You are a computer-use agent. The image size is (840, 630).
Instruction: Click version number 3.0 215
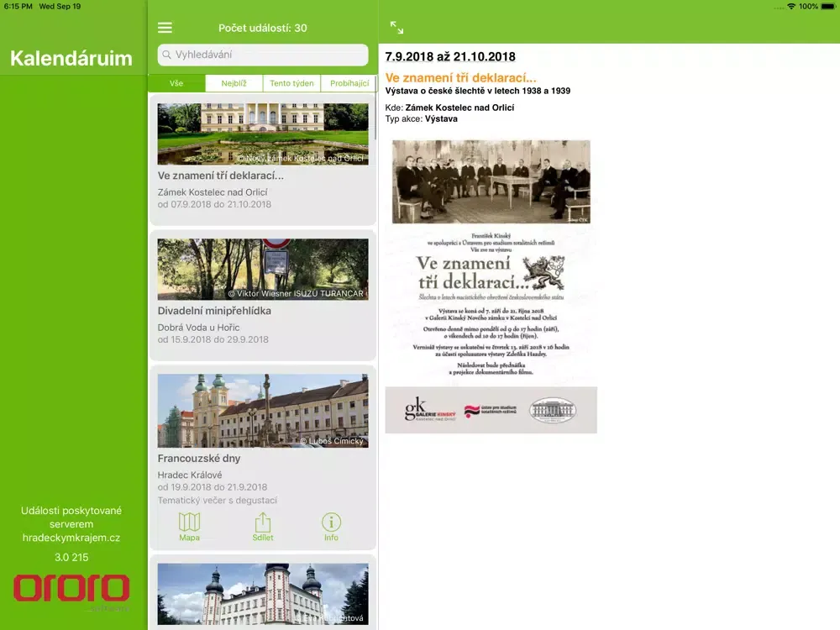click(x=71, y=557)
